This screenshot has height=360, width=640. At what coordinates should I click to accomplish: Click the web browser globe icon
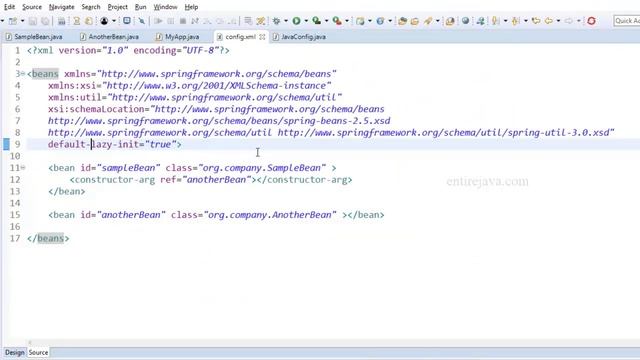click(x=465, y=21)
